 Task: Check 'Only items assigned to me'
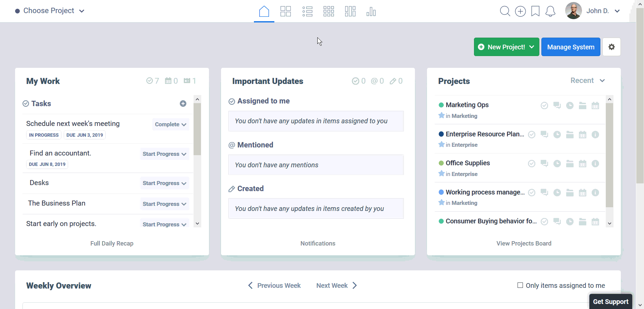click(x=520, y=285)
